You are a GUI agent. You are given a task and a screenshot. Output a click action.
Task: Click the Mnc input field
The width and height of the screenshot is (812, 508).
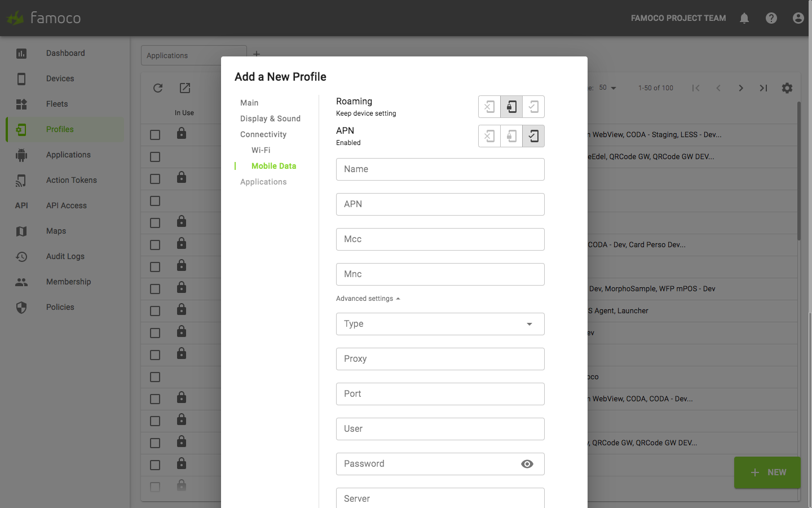[x=440, y=274]
